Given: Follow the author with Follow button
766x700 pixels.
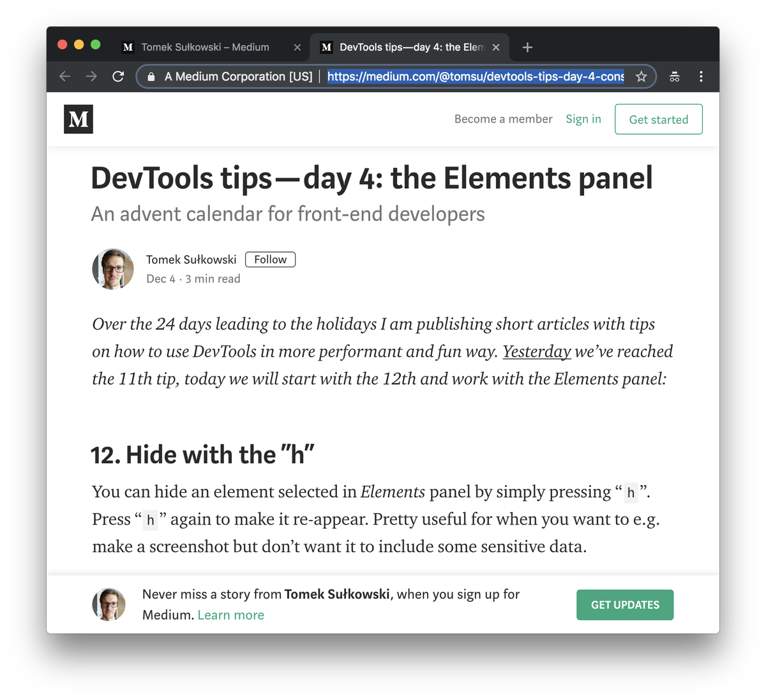Looking at the screenshot, I should point(270,260).
